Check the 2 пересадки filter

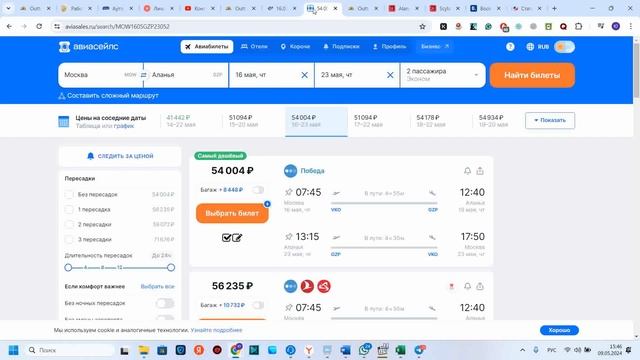click(x=69, y=224)
